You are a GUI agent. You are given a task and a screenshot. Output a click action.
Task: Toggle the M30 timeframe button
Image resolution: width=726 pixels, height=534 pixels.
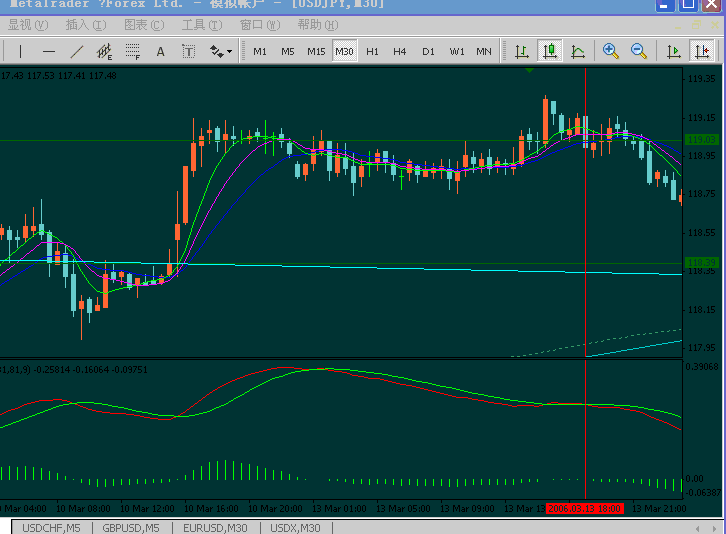tap(344, 51)
